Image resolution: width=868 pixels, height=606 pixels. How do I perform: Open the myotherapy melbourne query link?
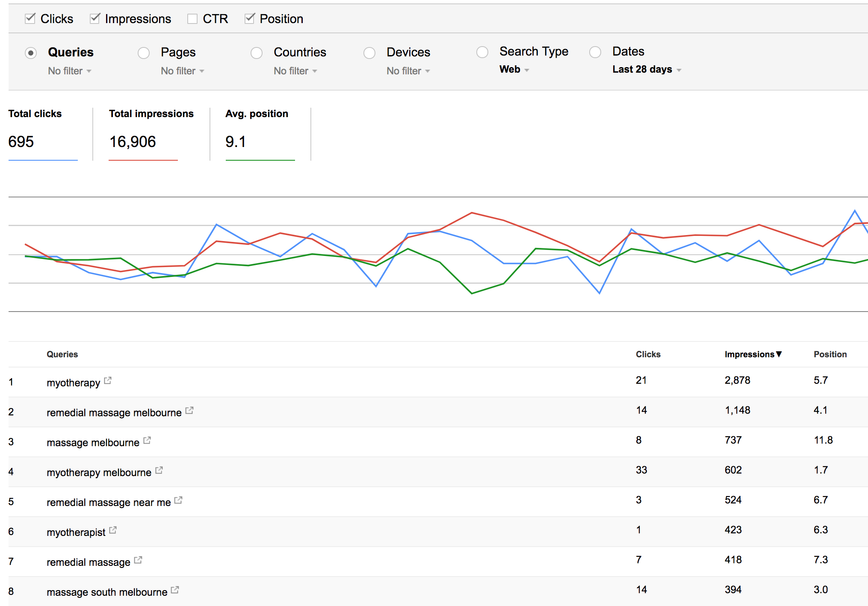click(x=99, y=472)
